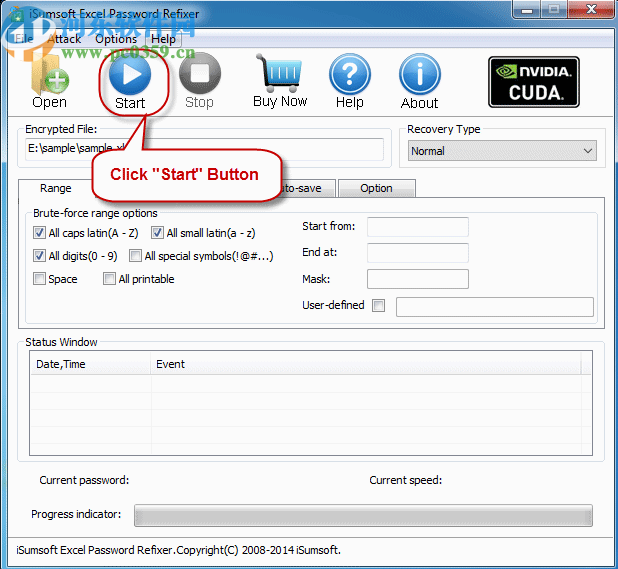Enable the User-defined checkbox

coord(378,305)
